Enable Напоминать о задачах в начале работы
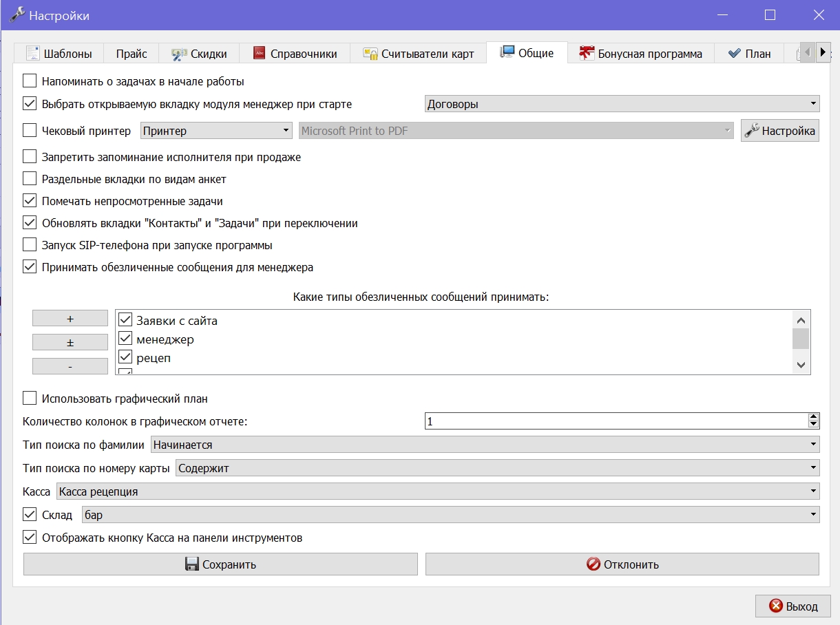Image resolution: width=840 pixels, height=625 pixels. coord(30,81)
